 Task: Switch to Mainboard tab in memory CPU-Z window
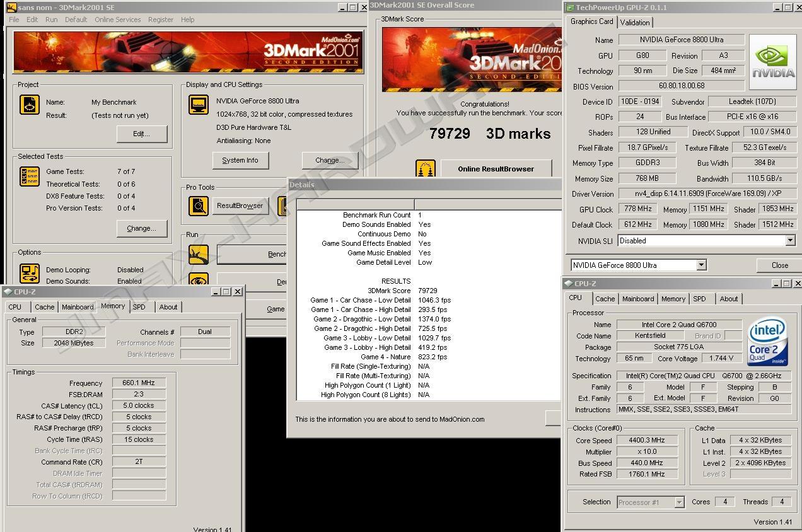pyautogui.click(x=78, y=307)
